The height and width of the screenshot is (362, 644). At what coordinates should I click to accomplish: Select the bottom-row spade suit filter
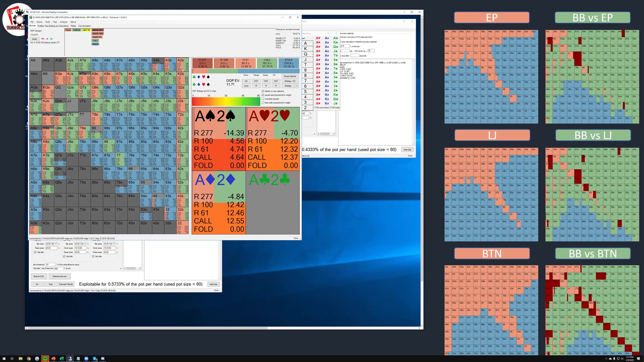pyautogui.click(x=208, y=84)
